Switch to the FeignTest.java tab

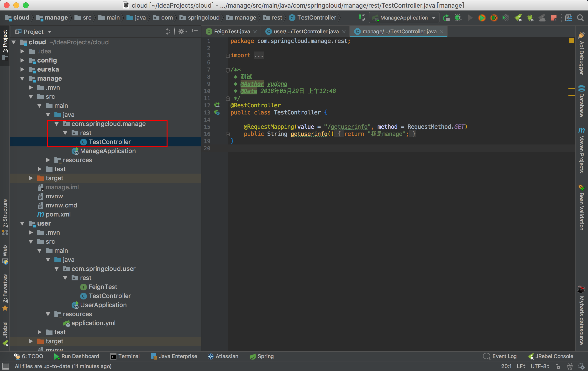pos(231,32)
